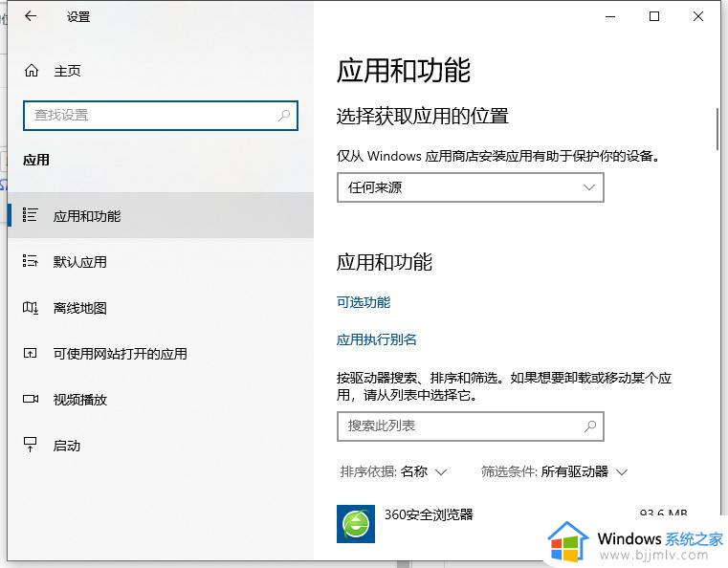Open 筛选条件: 所有驱动器 filter dropdown
This screenshot has height=568, width=728.
pos(554,472)
